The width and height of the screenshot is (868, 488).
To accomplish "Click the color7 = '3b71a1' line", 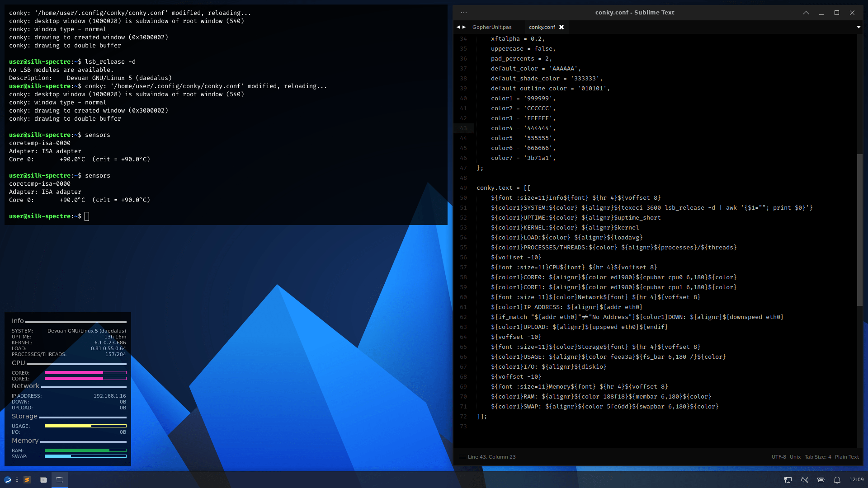I will click(523, 158).
